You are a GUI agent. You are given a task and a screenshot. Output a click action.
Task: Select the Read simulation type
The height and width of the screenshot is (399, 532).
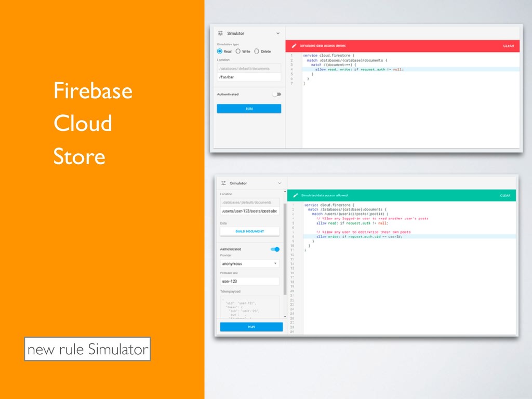click(x=220, y=51)
